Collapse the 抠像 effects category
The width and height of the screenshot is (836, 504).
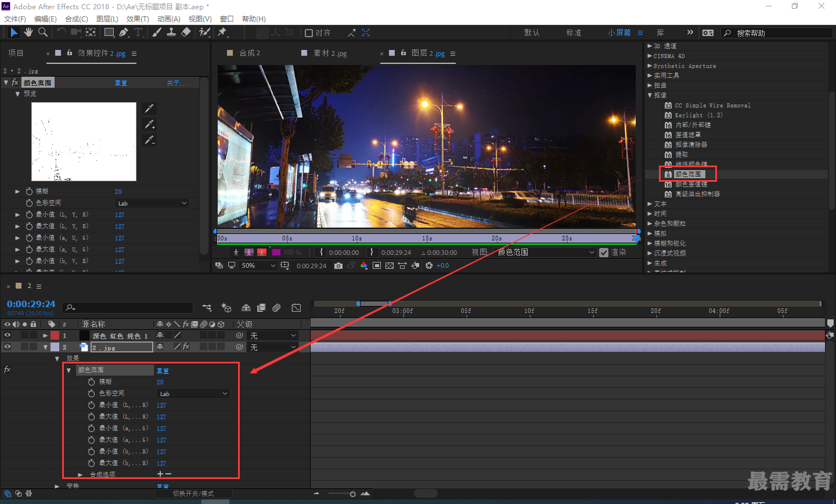(650, 95)
